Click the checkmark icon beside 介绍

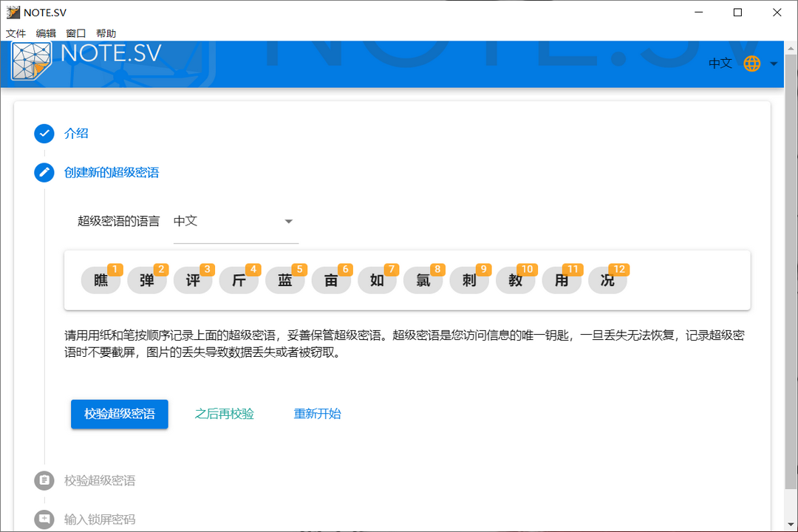pos(44,134)
